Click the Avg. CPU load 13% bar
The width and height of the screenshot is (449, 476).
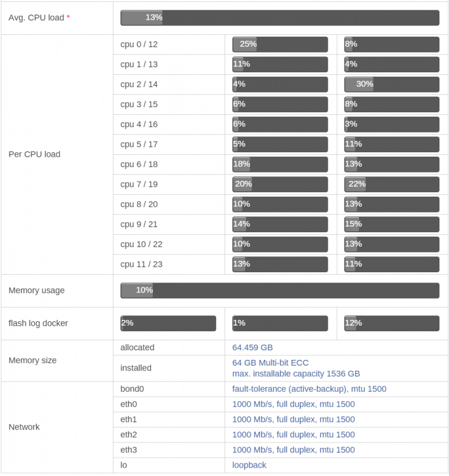click(280, 18)
